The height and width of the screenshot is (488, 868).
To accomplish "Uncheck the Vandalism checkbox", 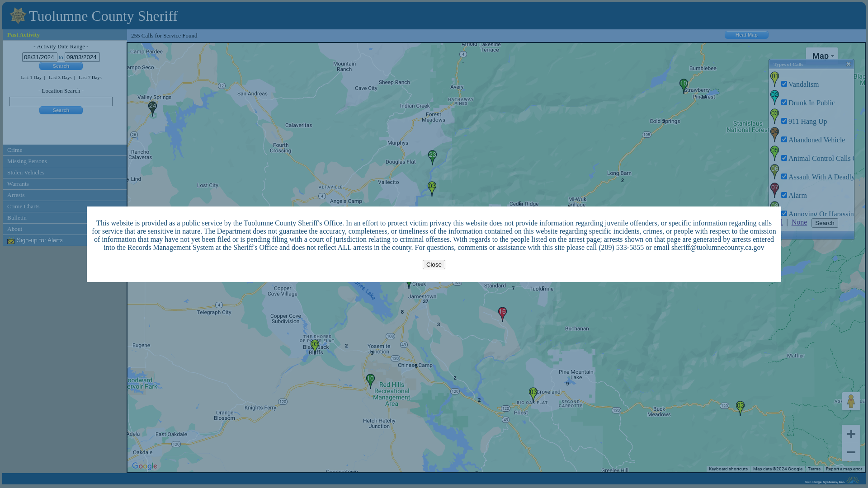I will pos(784,84).
